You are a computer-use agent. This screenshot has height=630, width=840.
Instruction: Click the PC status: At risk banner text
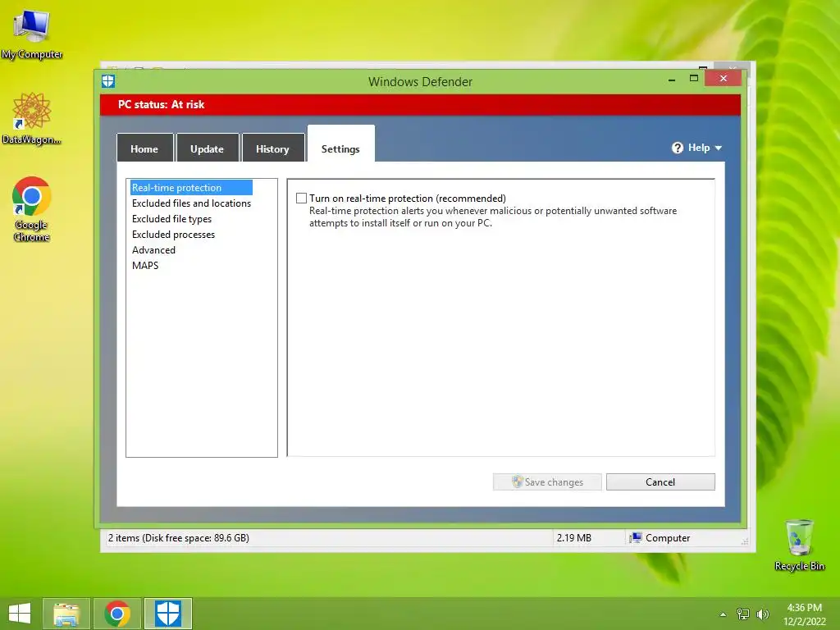click(162, 104)
